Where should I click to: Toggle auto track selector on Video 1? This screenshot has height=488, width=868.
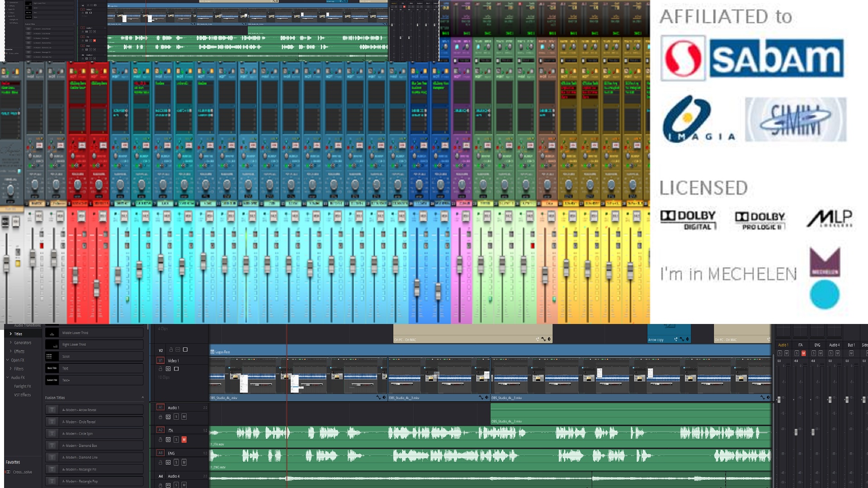point(168,369)
